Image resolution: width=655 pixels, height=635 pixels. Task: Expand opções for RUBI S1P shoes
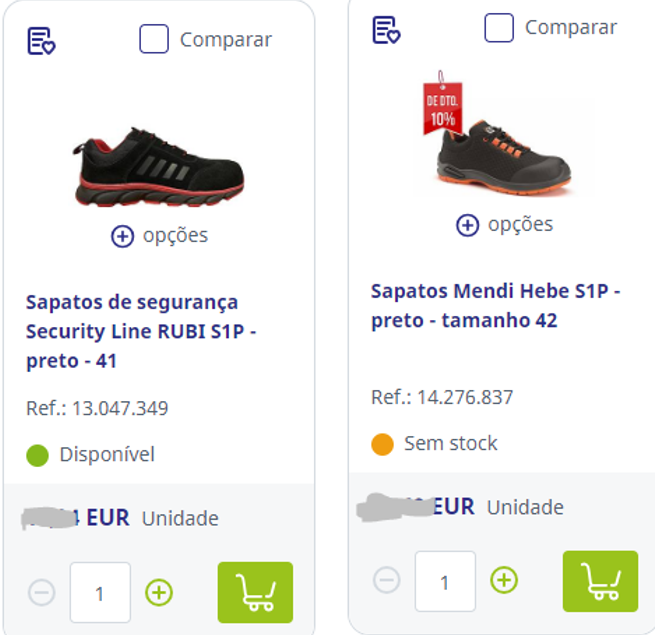pos(160,236)
